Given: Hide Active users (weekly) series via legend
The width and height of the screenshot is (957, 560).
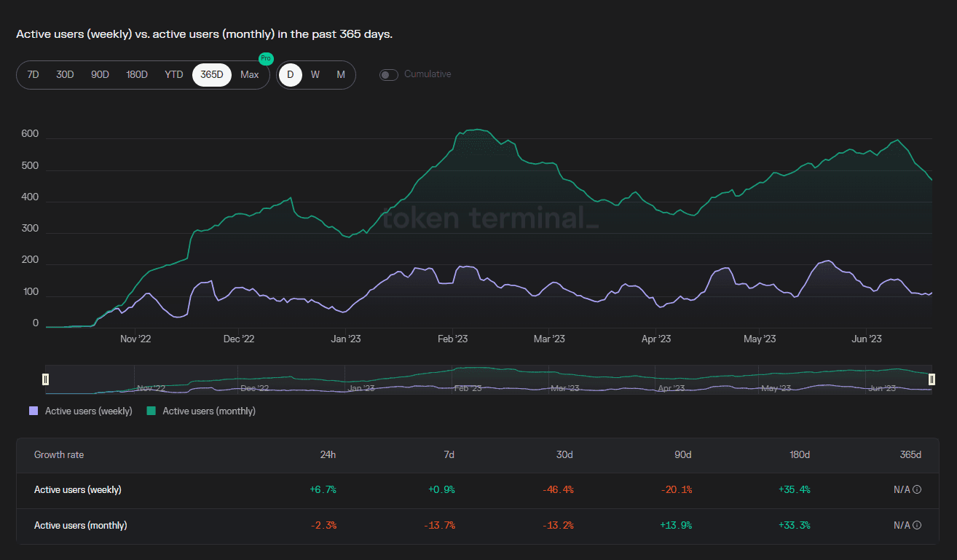Looking at the screenshot, I should tap(81, 411).
